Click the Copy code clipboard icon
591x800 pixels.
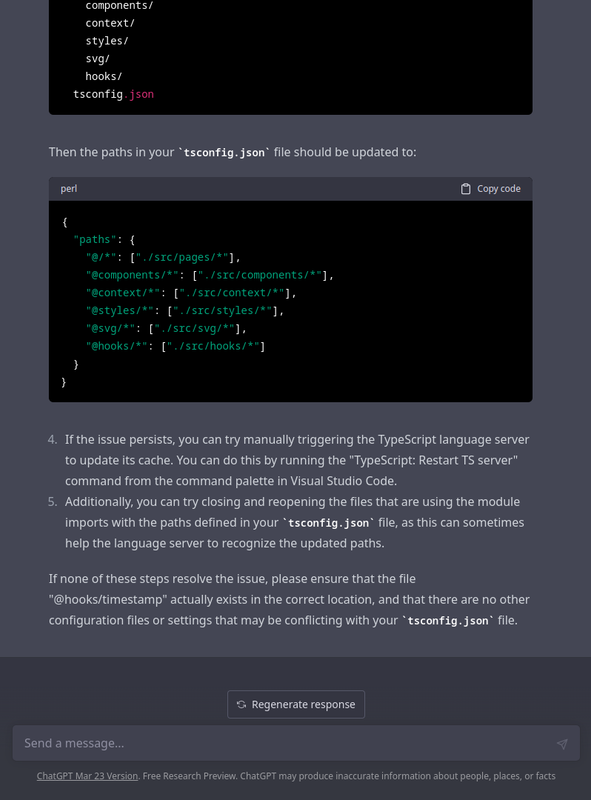click(x=465, y=189)
